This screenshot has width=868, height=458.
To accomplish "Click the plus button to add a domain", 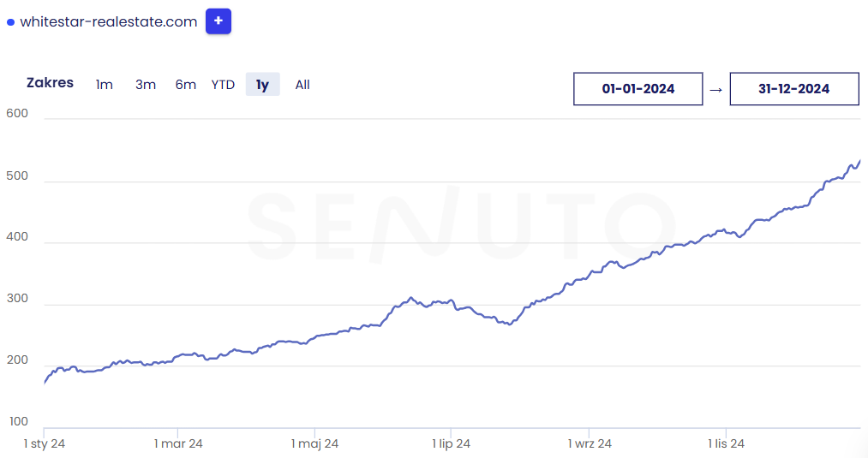I will [218, 21].
